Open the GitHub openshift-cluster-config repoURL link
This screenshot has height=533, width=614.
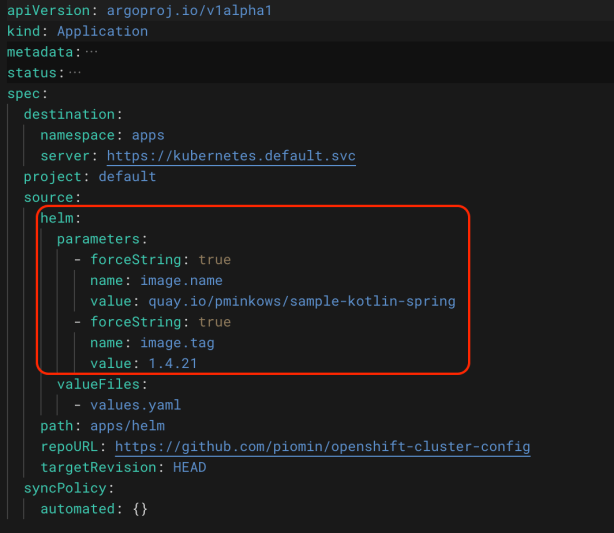click(322, 446)
